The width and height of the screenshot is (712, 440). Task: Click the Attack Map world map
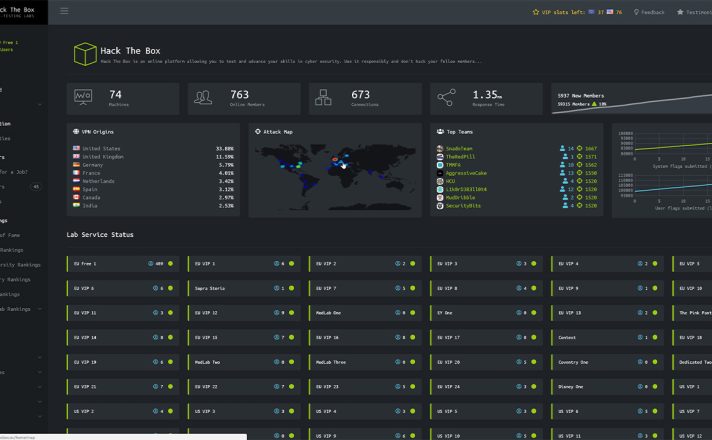(335, 177)
